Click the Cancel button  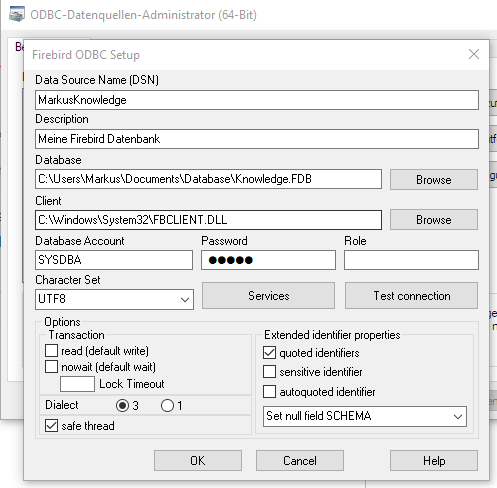[300, 461]
